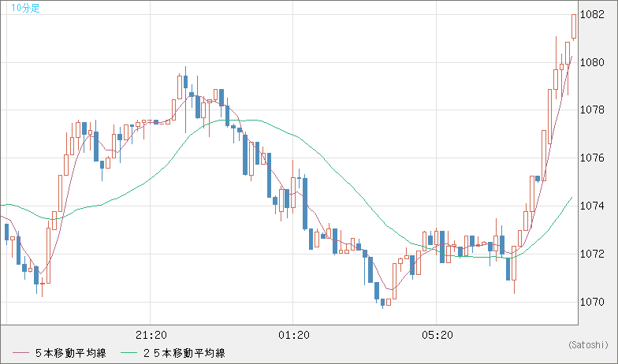618x364 pixels.
Task: Click the 1080 price axis label
Action: coord(592,63)
